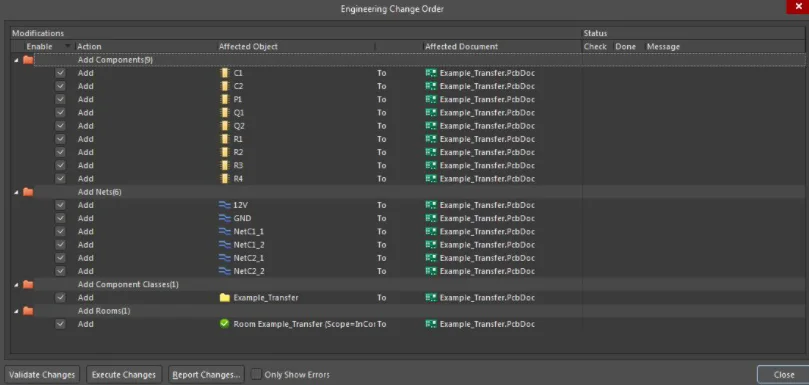Uncheck the enable checkbox for C1
Image resolution: width=809 pixels, height=385 pixels.
60,73
